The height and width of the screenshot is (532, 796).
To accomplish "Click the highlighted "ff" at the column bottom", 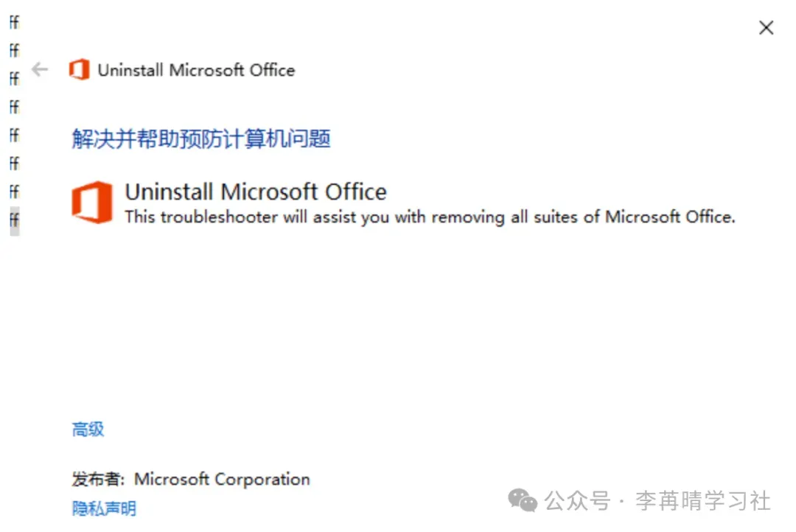I will pos(14,220).
